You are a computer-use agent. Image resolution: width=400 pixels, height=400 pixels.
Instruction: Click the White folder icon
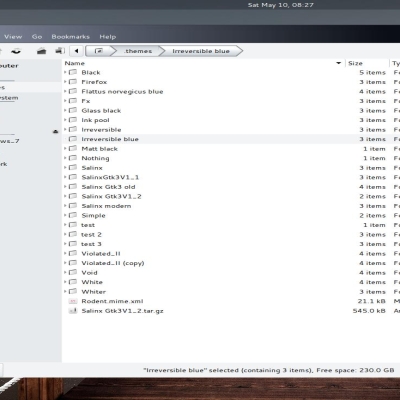pyautogui.click(x=73, y=282)
